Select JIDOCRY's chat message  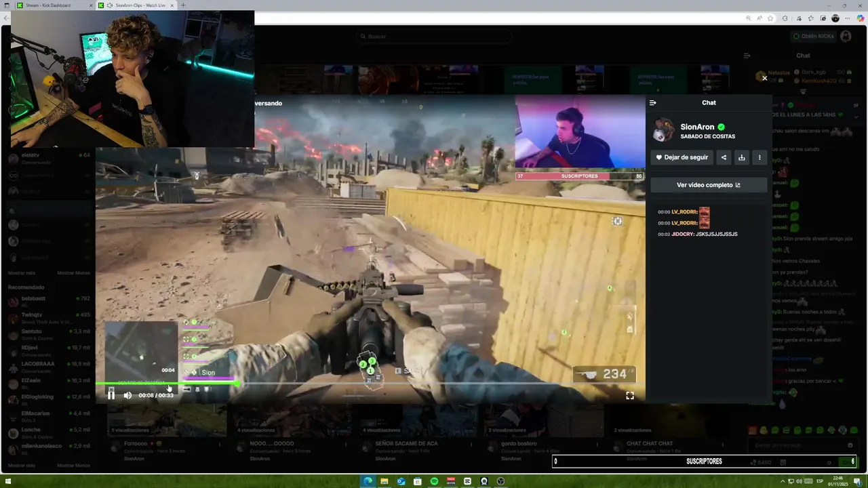(697, 234)
